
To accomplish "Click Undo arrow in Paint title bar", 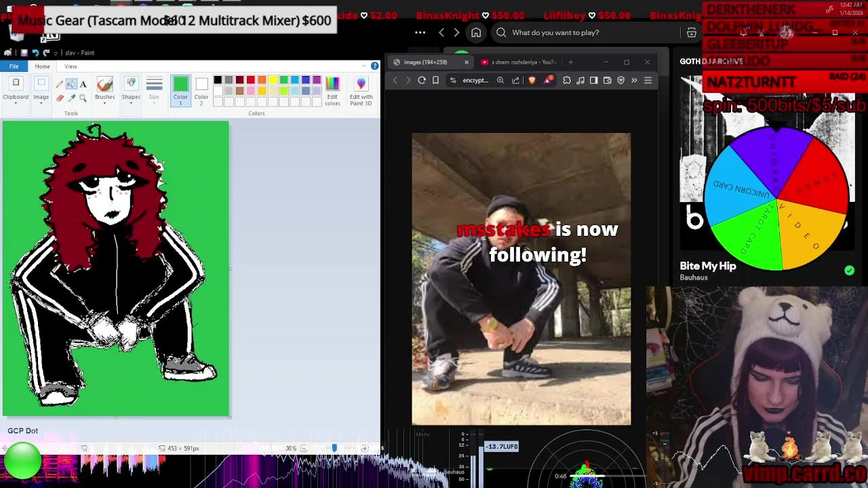I will (x=35, y=53).
